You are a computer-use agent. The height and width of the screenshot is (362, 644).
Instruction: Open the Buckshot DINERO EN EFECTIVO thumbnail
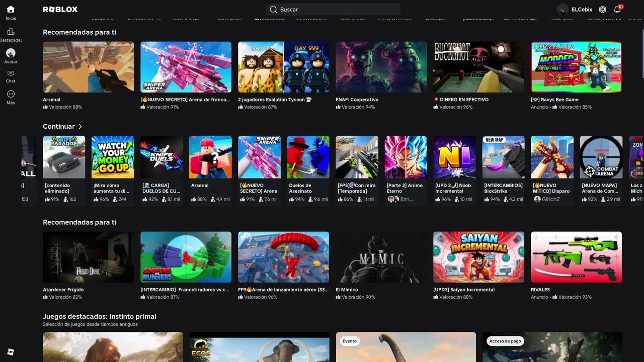click(478, 67)
